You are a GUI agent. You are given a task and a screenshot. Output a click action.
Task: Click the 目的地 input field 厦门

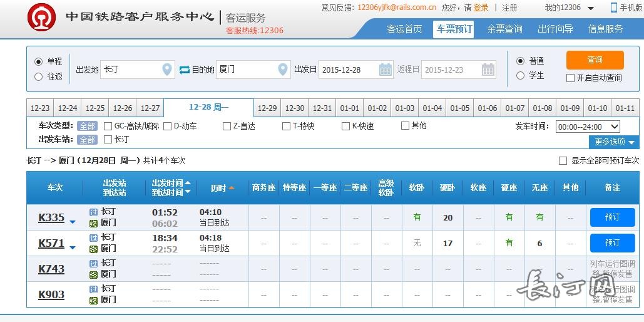click(x=253, y=70)
